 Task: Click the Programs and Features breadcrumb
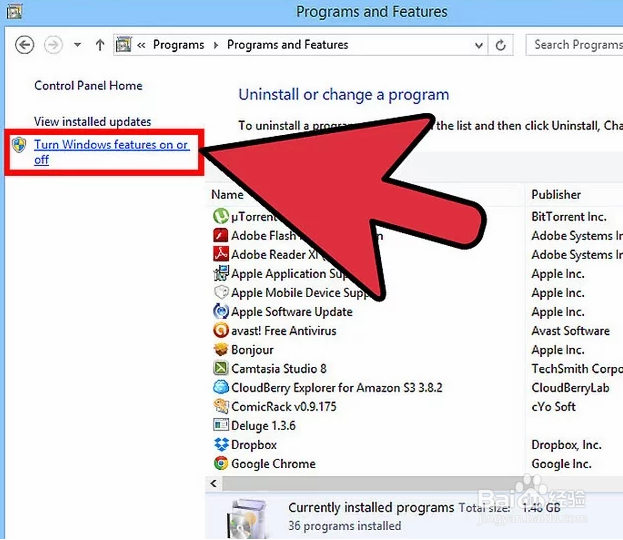(287, 45)
